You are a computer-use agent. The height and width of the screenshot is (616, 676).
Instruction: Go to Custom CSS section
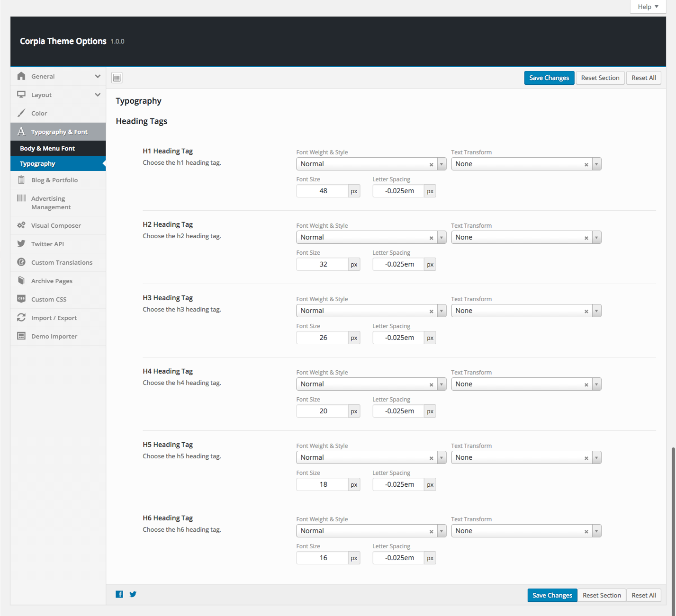coord(49,300)
